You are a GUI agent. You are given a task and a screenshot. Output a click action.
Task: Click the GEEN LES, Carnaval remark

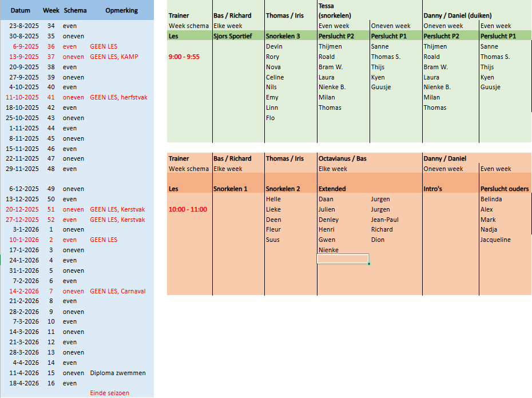pos(118,291)
